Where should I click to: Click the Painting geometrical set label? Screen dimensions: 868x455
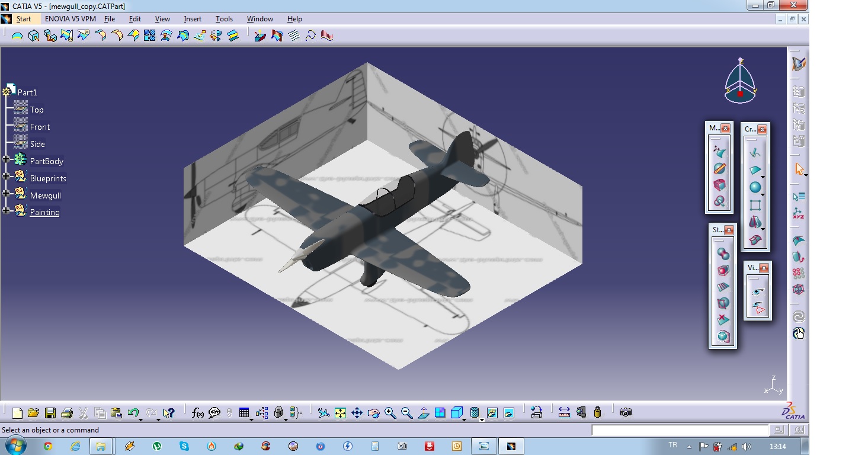pyautogui.click(x=44, y=212)
